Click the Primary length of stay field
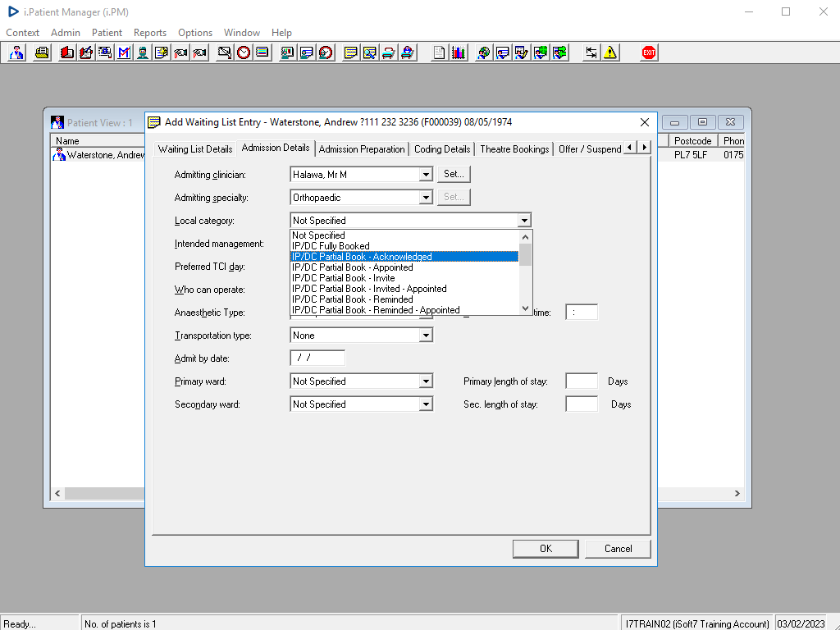The height and width of the screenshot is (630, 840). (x=582, y=381)
